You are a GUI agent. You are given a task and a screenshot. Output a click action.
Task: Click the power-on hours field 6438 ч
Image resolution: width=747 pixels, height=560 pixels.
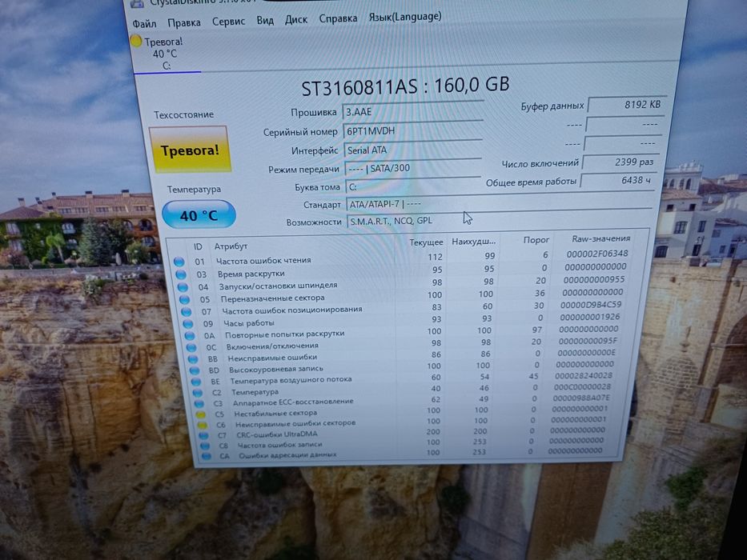click(x=617, y=181)
